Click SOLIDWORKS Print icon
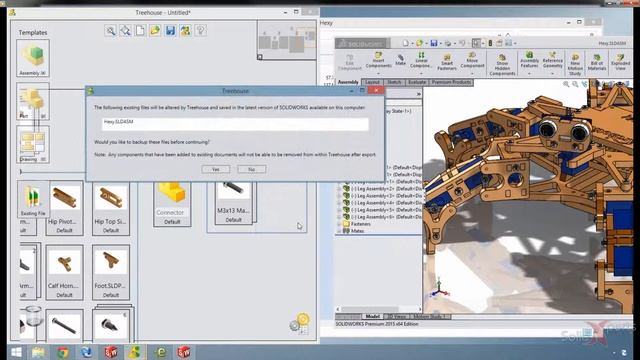The width and height of the screenshot is (640, 360). pyautogui.click(x=448, y=43)
